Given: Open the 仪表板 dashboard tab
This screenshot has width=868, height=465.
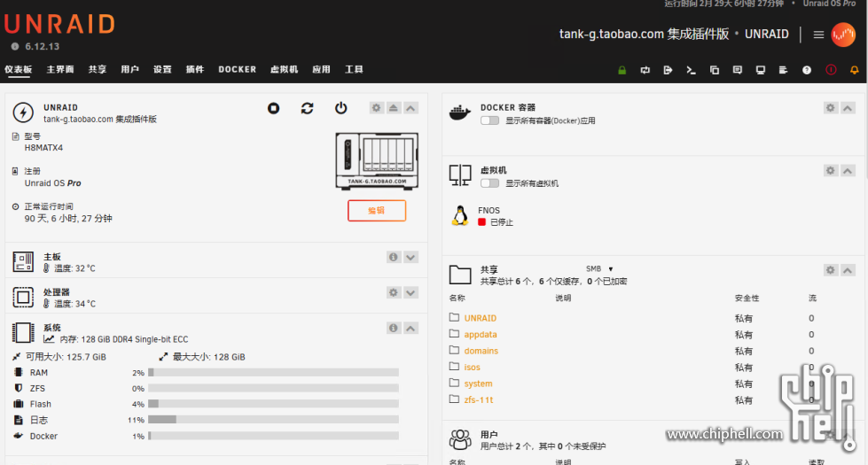Looking at the screenshot, I should point(19,69).
